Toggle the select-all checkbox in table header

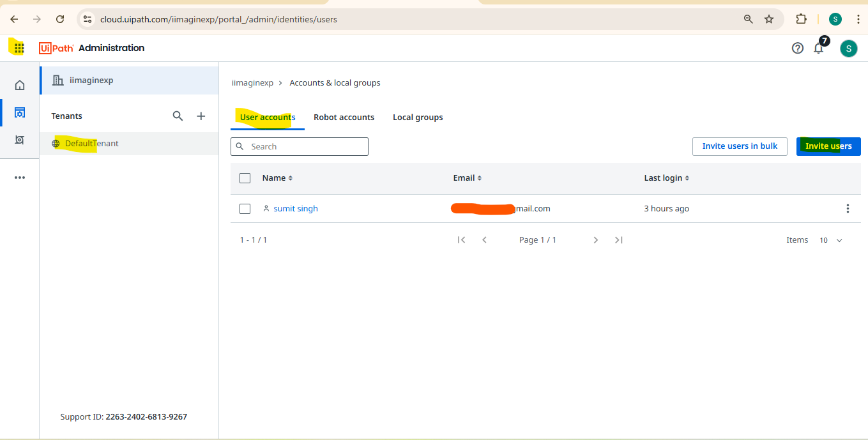pyautogui.click(x=245, y=178)
